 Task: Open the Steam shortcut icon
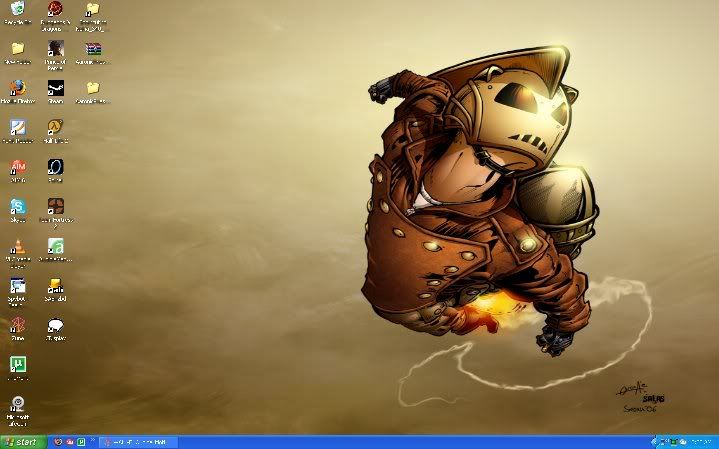coord(55,93)
